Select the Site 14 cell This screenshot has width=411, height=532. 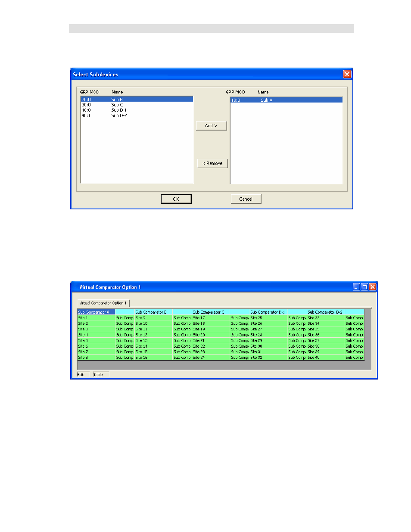click(x=153, y=346)
